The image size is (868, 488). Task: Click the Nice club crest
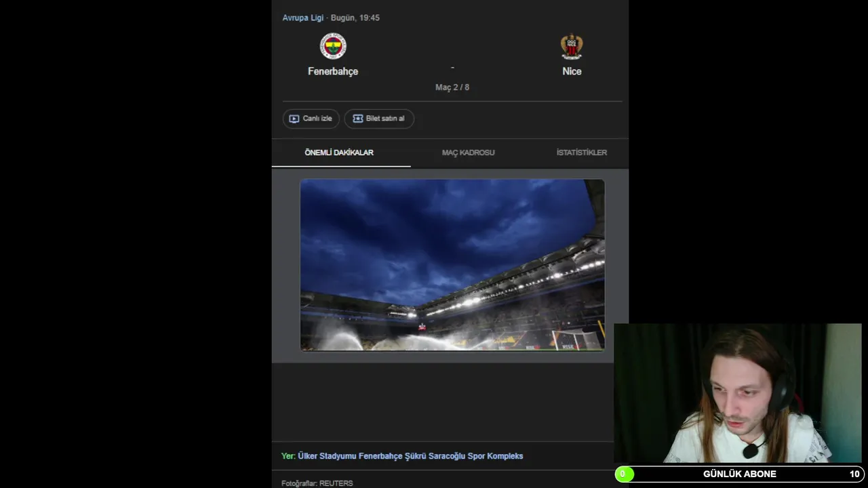[572, 47]
